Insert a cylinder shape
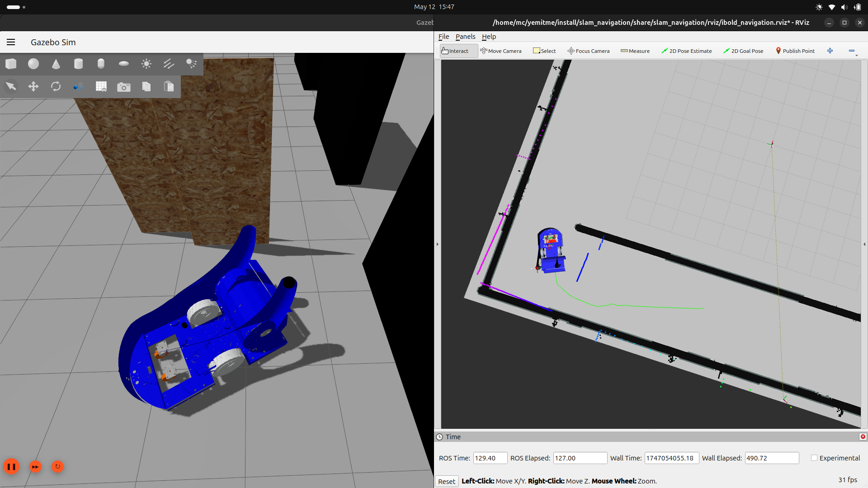Viewport: 868px width, 488px height. [x=78, y=64]
